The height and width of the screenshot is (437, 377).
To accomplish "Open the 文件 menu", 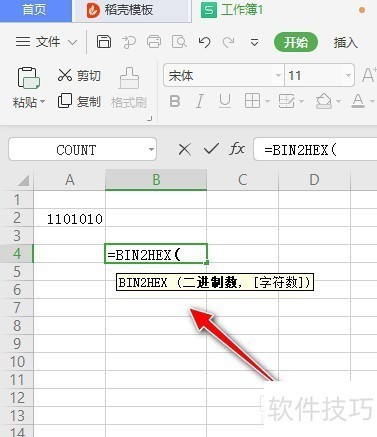I will [x=47, y=42].
